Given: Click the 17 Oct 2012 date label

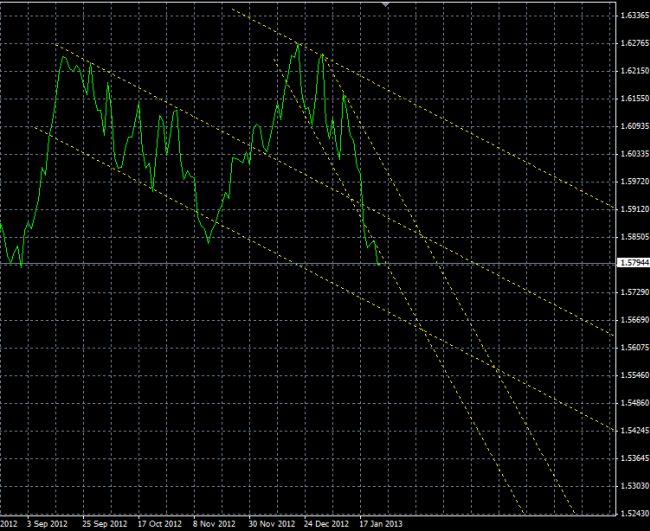Looking at the screenshot, I should (160, 524).
